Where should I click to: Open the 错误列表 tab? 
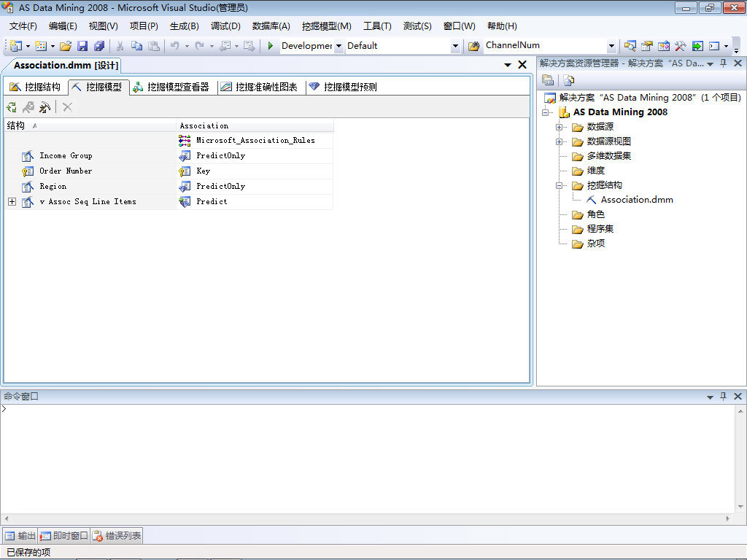pos(117,536)
